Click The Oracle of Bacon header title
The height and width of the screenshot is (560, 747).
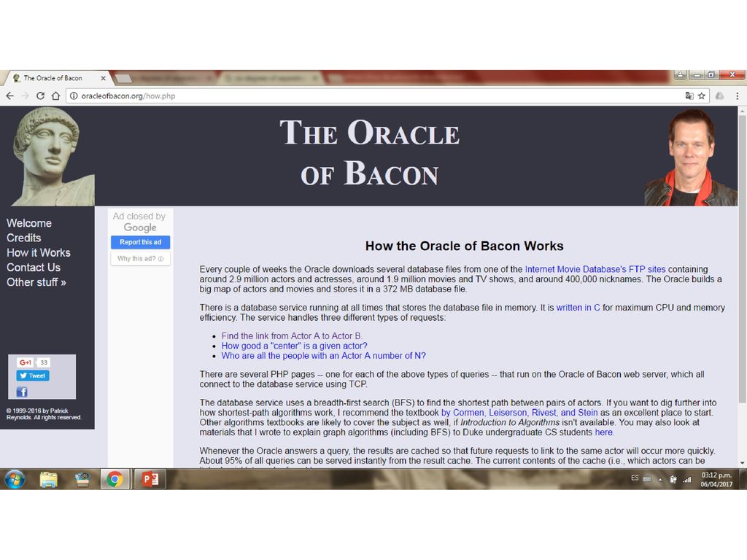coord(370,153)
